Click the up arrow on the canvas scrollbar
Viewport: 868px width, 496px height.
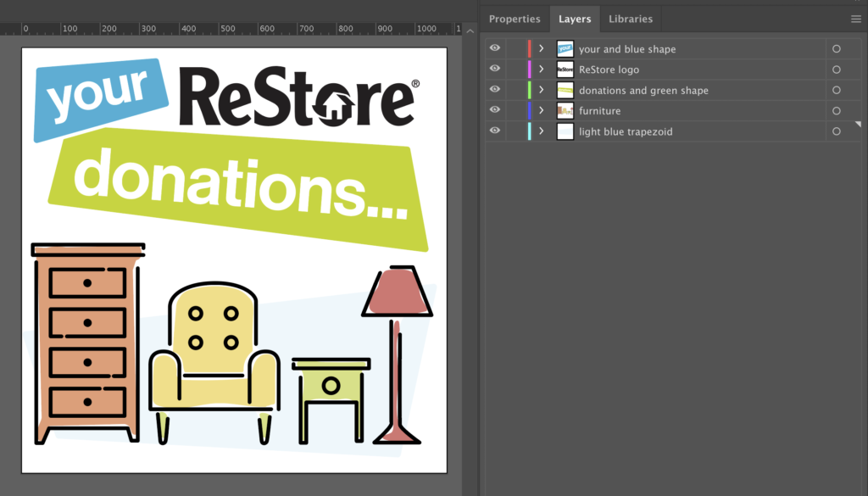(x=469, y=30)
